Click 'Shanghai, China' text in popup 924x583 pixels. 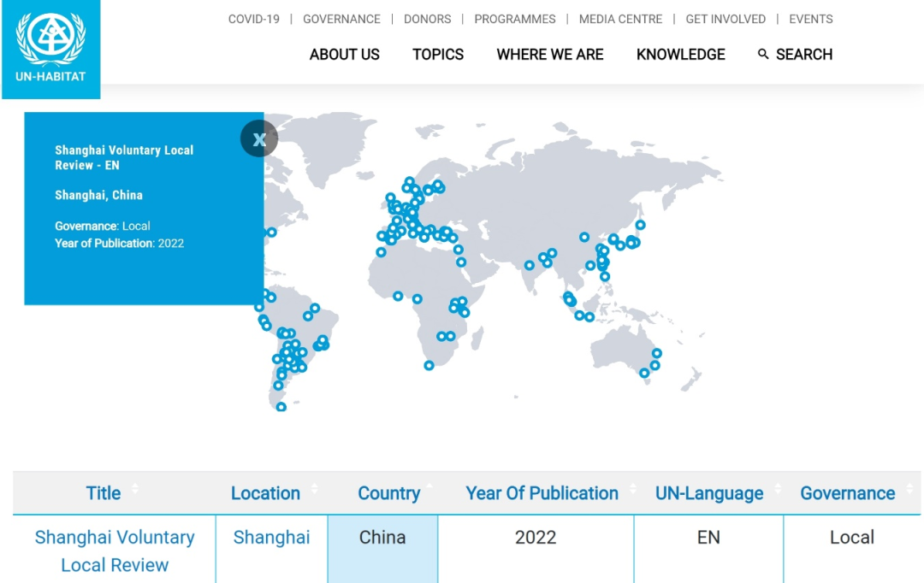tap(99, 196)
